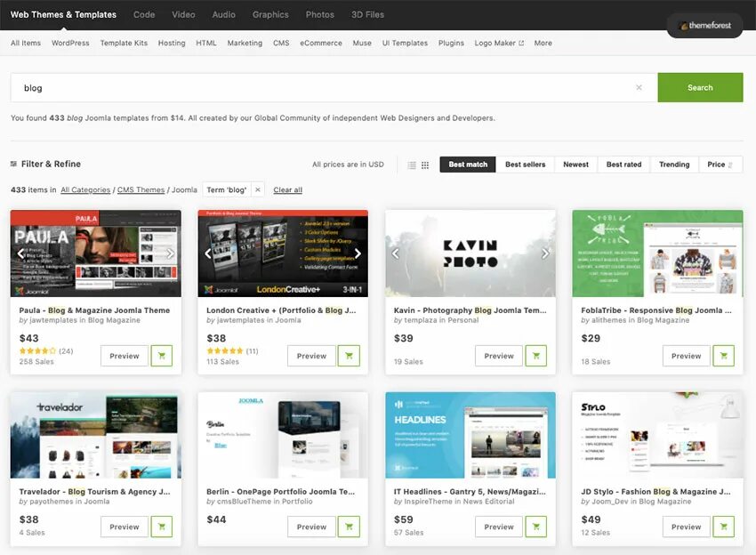Go to HTML category

(205, 43)
